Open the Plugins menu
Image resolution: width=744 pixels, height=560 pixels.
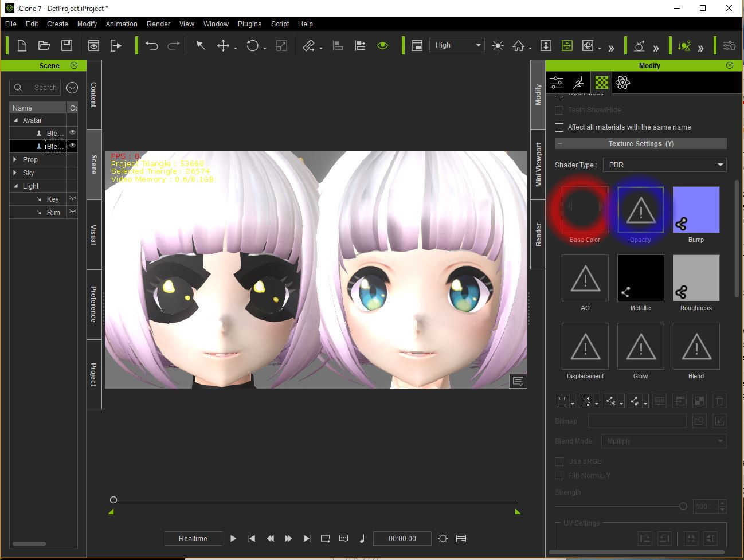click(249, 24)
